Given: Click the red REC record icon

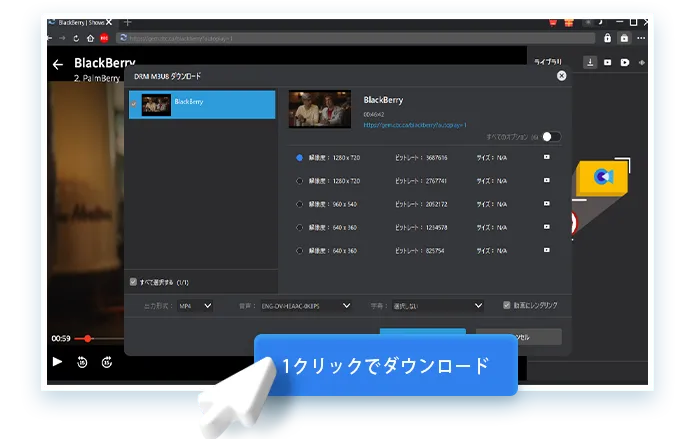Looking at the screenshot, I should (x=104, y=39).
